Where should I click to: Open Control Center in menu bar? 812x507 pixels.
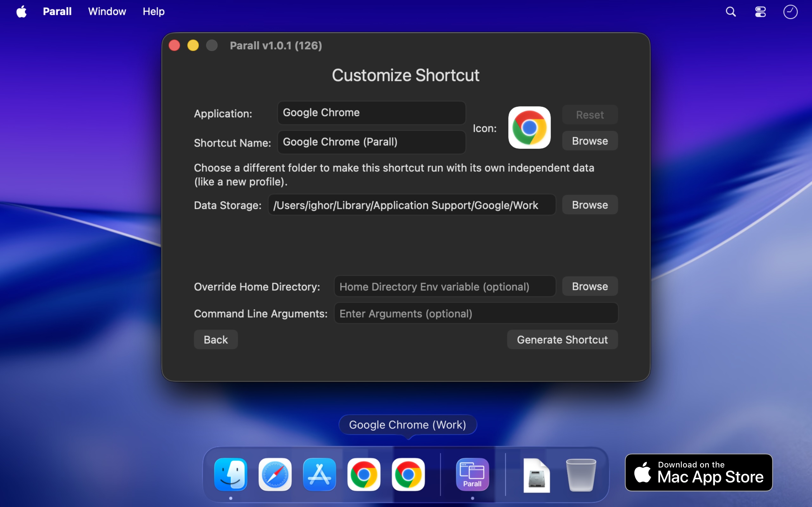point(760,12)
